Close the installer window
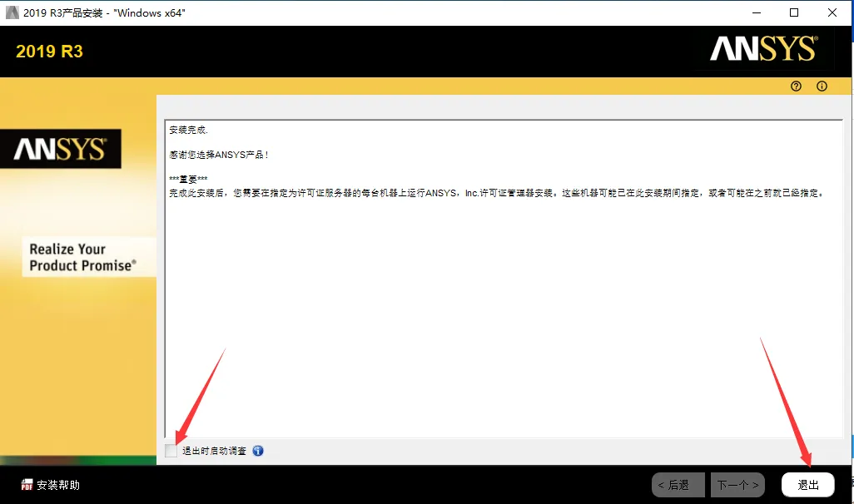This screenshot has height=504, width=854. tap(832, 12)
